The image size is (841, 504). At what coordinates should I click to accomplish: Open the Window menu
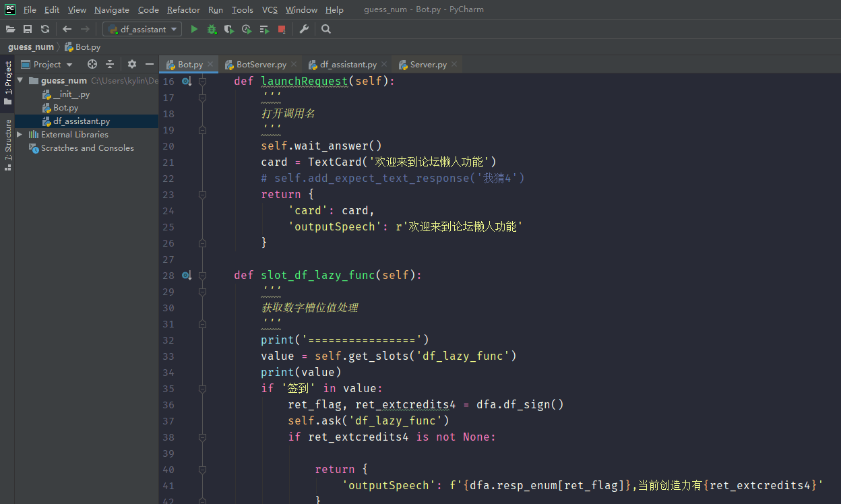[301, 9]
